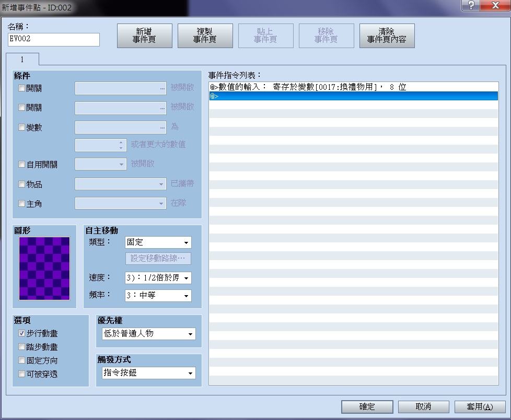Expand the 觸發方式 trigger dropdown
The width and height of the screenshot is (511, 420).
tap(149, 373)
